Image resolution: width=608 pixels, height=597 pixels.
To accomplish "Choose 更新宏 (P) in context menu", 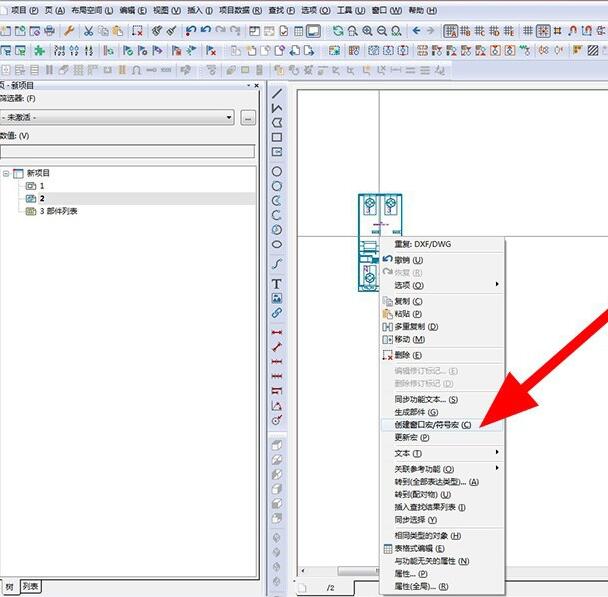I will tap(442, 437).
